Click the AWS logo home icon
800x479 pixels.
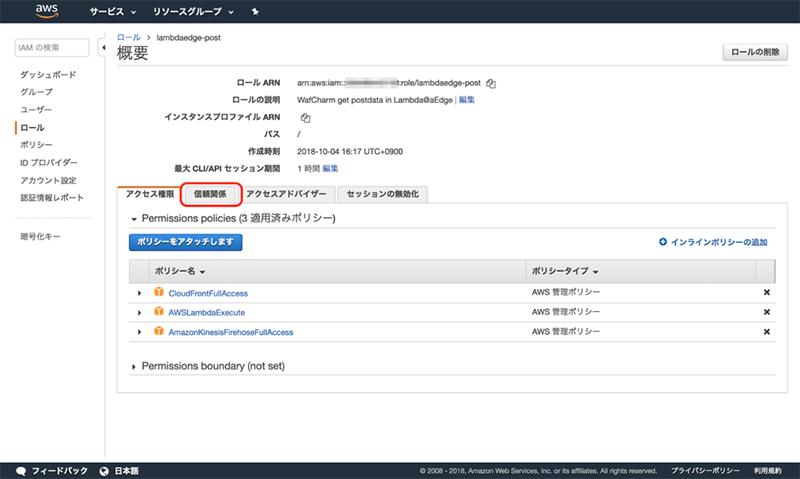pos(46,12)
